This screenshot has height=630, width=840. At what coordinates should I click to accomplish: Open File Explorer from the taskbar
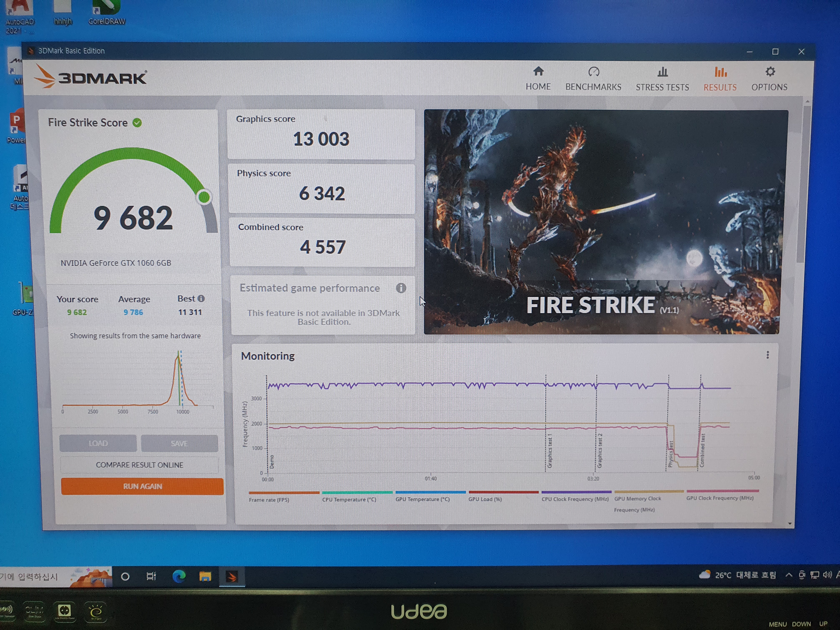[205, 576]
